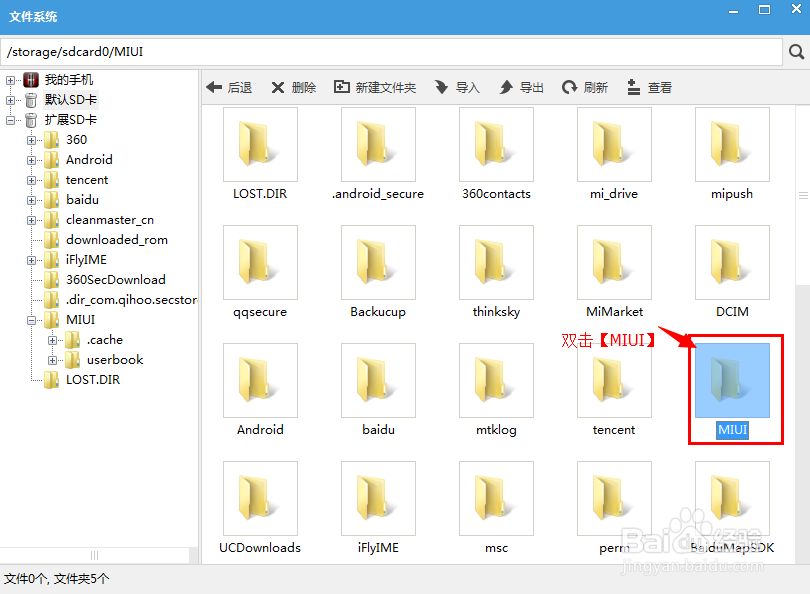Expand the 360 tree folder
Viewport: 810px width, 594px height.
[32, 140]
